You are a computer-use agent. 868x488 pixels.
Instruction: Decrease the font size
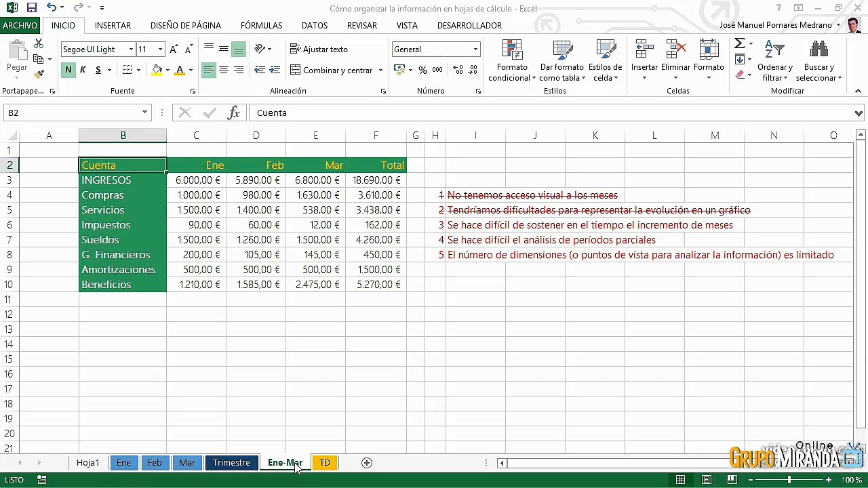[189, 49]
